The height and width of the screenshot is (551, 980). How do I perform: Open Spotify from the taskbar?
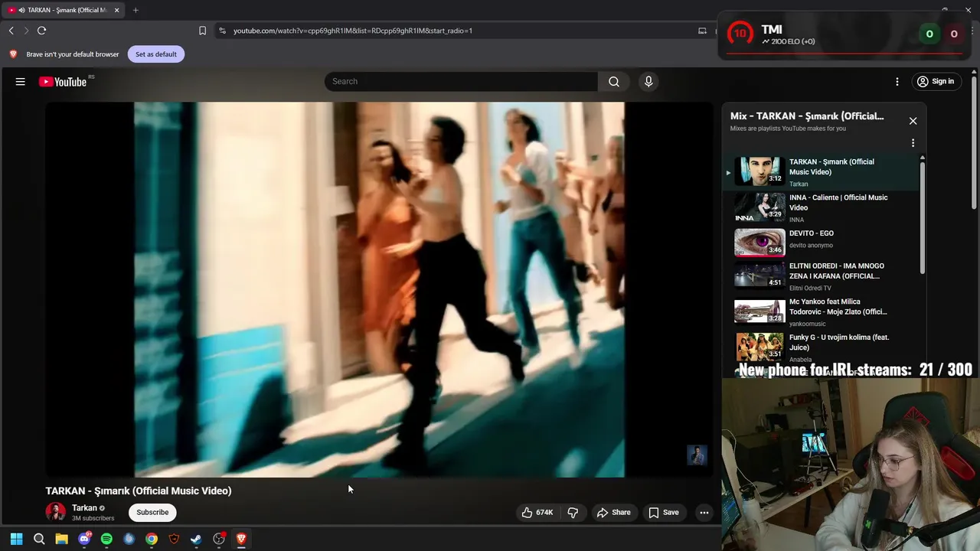[x=106, y=539]
